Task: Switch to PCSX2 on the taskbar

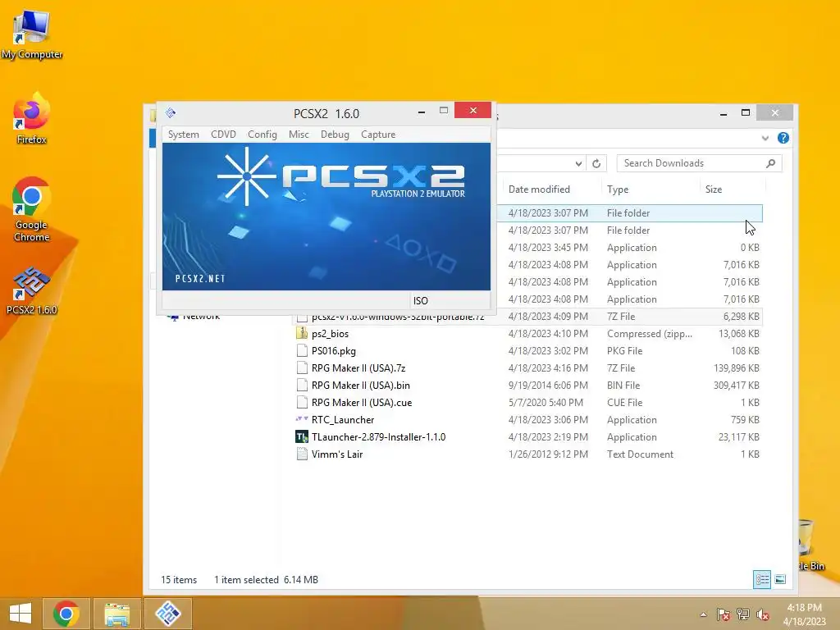Action: pos(168,614)
